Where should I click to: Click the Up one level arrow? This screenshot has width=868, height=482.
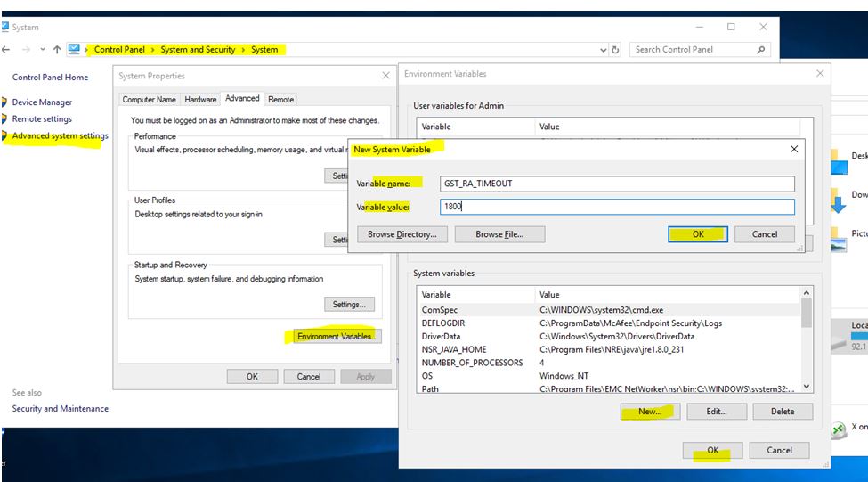(x=57, y=50)
